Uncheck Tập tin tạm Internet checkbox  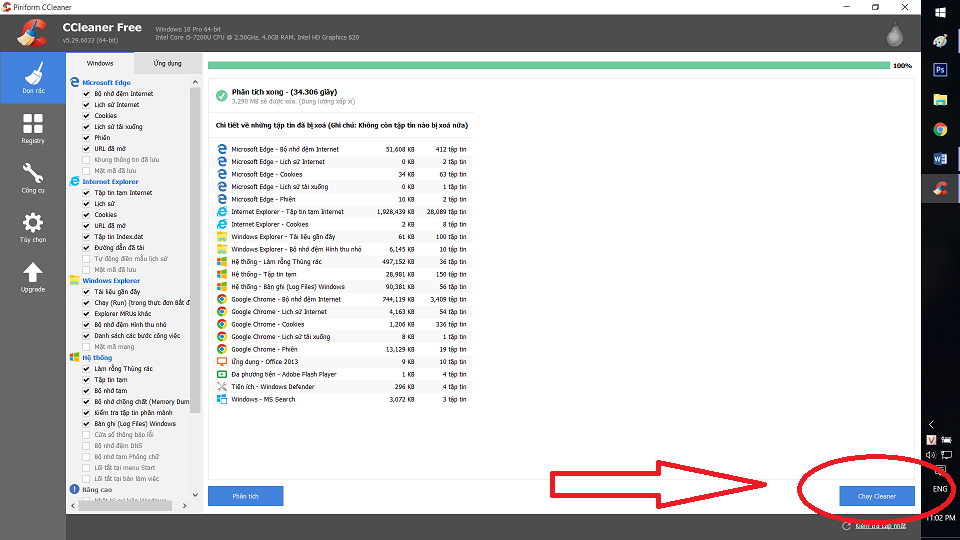click(x=86, y=193)
